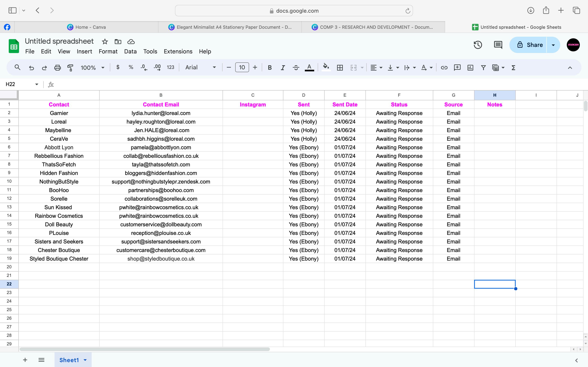The image size is (588, 367).
Task: Expand the Sheet1 tab options arrow
Action: click(x=85, y=360)
